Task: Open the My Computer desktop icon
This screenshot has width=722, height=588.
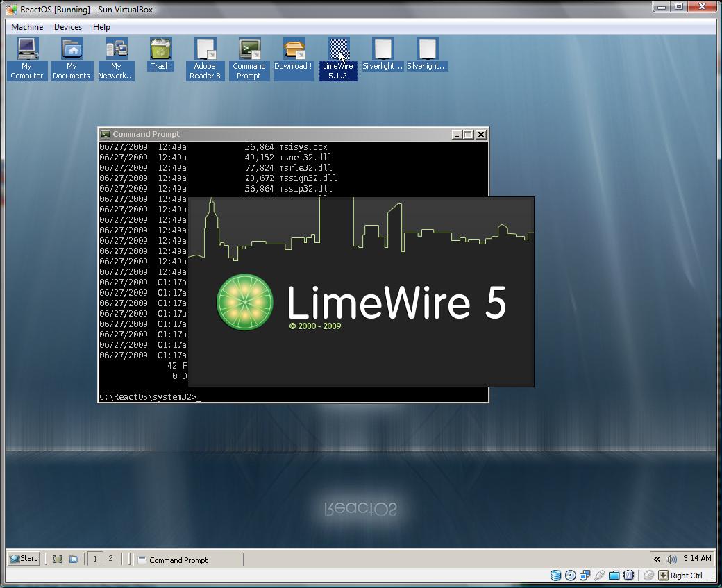Action: (x=26, y=59)
